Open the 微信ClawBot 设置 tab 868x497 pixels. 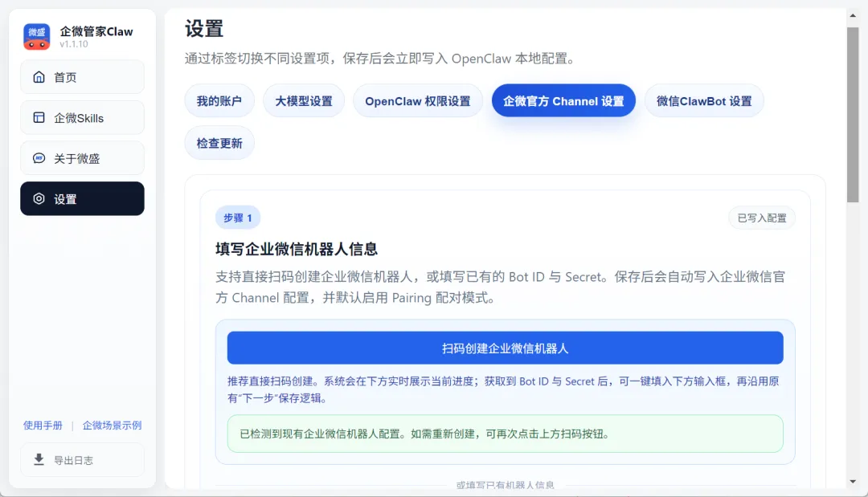click(x=704, y=100)
